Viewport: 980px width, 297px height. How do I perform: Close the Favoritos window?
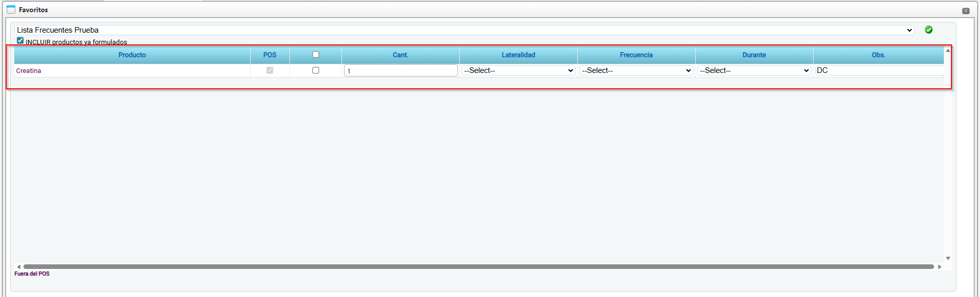[x=966, y=11]
